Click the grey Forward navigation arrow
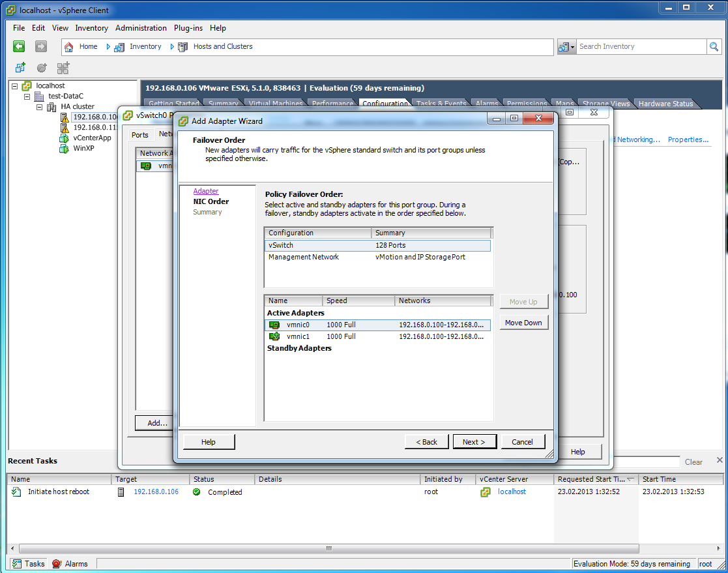Screen dimensions: 728x573 41,46
